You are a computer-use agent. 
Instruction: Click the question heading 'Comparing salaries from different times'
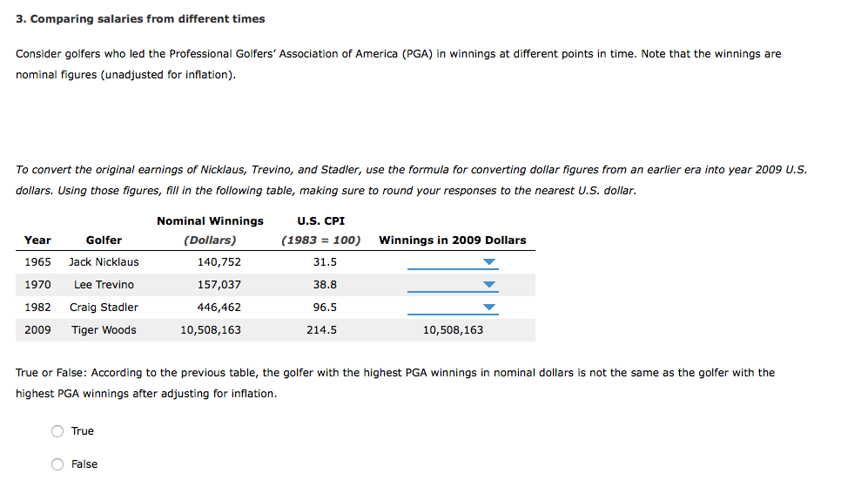pyautogui.click(x=147, y=19)
